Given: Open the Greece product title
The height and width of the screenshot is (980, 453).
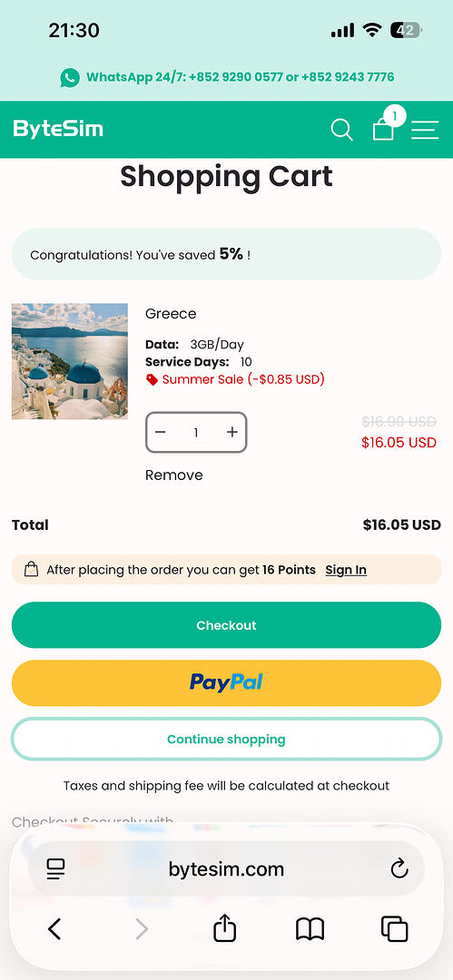Looking at the screenshot, I should click(171, 314).
